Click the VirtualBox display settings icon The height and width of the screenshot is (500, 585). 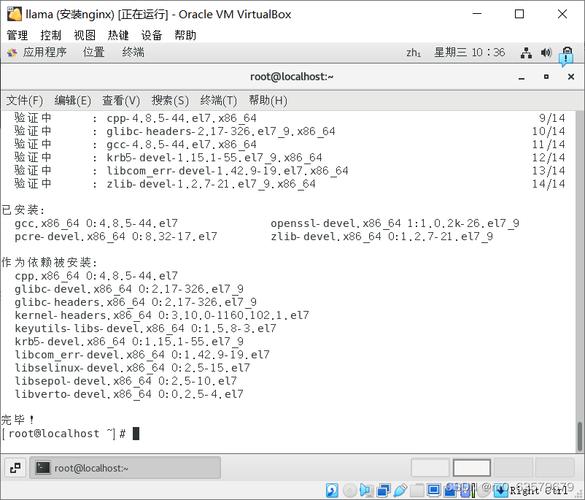[434, 490]
